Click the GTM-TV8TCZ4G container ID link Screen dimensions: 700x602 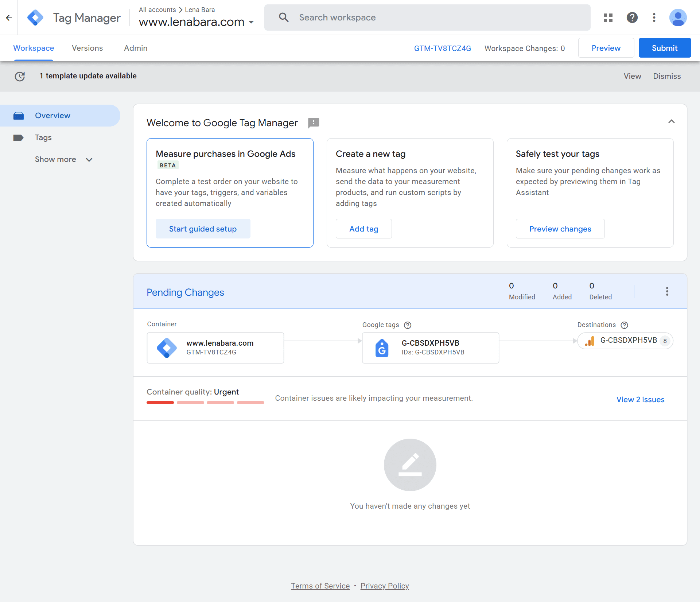tap(443, 48)
